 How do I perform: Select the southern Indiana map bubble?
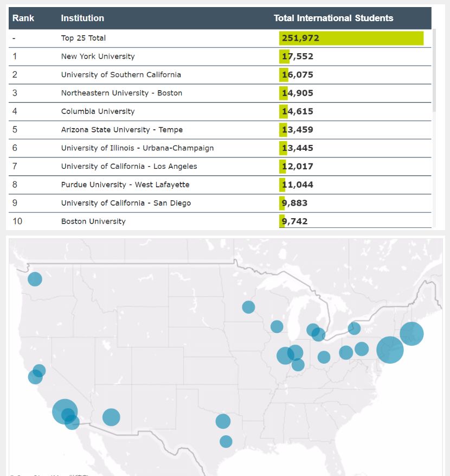pyautogui.click(x=298, y=365)
